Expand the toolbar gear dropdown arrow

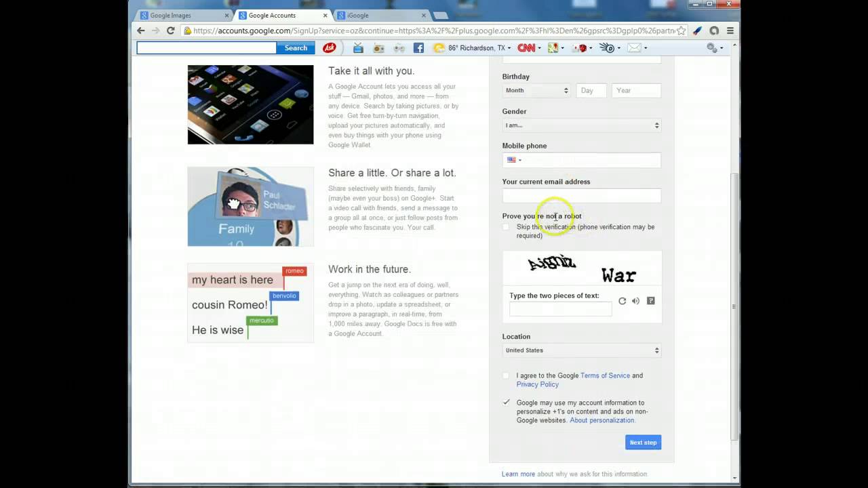point(722,48)
